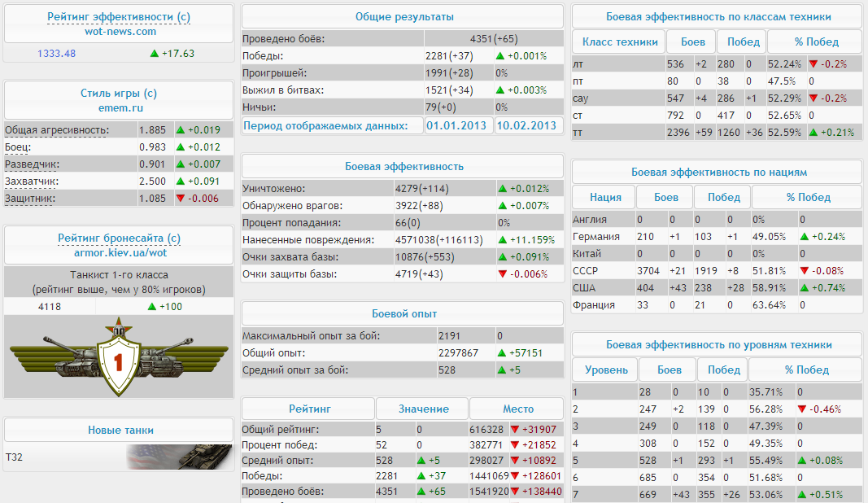Screen dimensions: 868x503
Task: Visit the armor.kiev.ua/wot link
Action: coord(119,252)
